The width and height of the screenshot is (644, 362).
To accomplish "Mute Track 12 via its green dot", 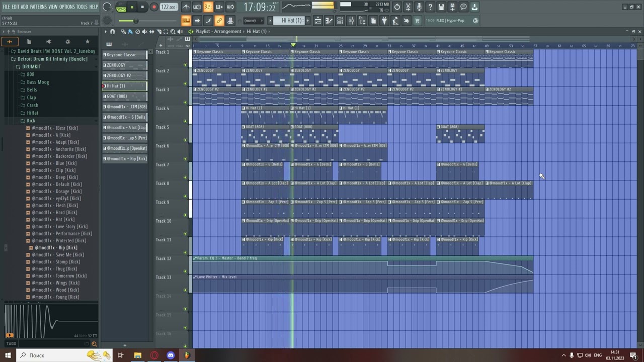I will click(185, 271).
